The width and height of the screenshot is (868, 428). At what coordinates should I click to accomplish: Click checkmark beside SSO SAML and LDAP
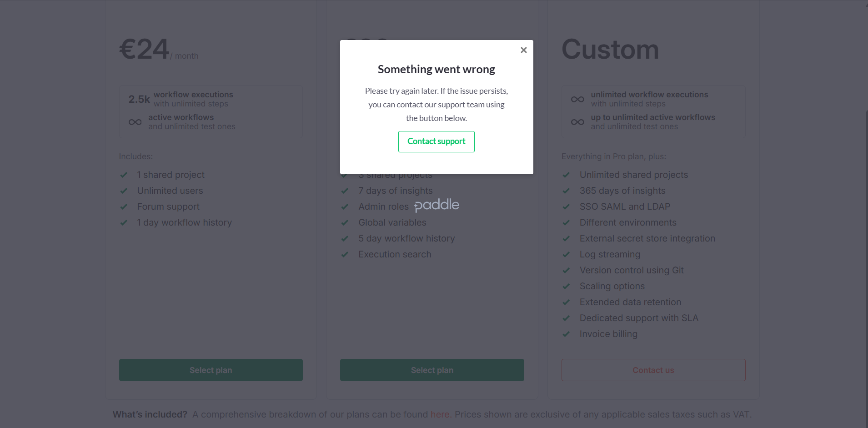pos(566,206)
